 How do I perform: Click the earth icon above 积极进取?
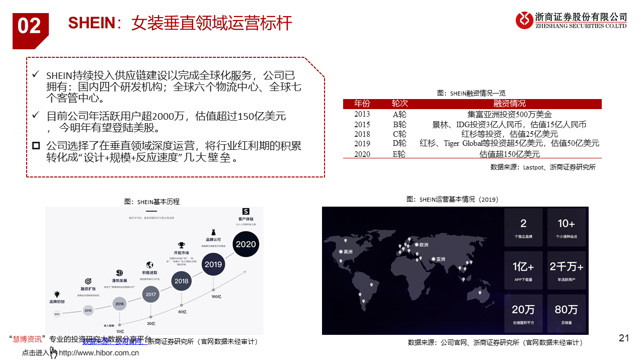149,265
